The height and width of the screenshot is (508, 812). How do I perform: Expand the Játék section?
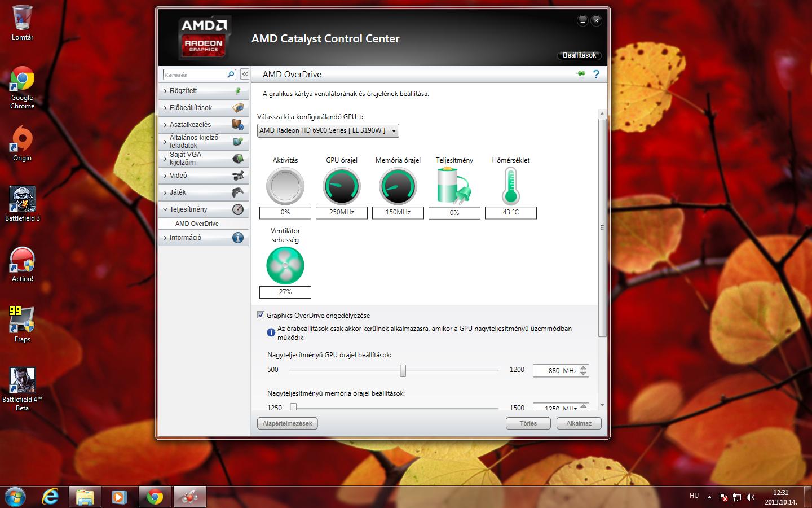[x=204, y=192]
